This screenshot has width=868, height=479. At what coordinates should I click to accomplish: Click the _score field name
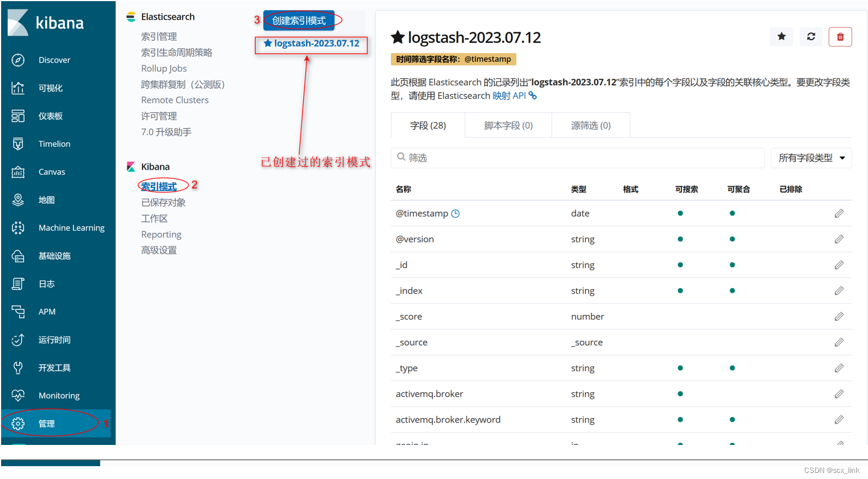click(409, 317)
